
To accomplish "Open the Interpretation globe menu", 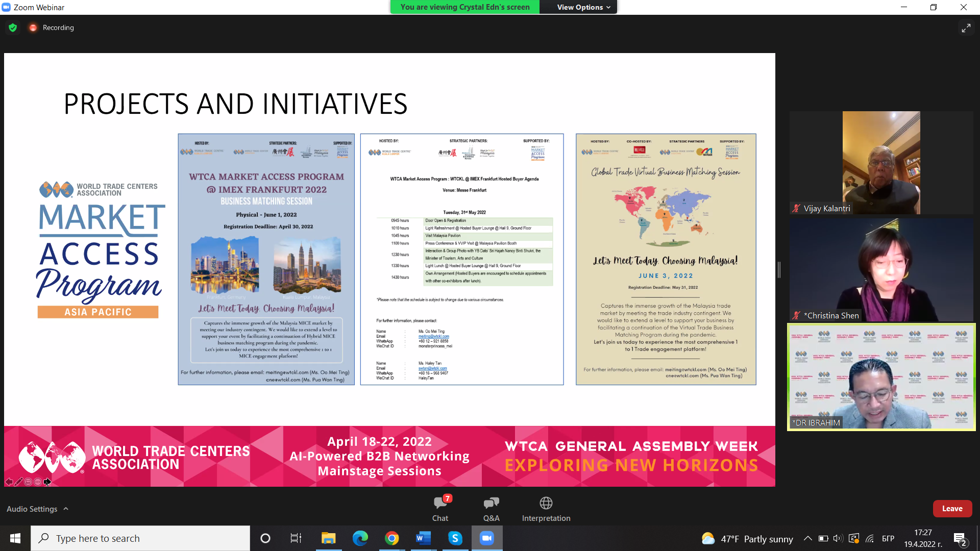I will pyautogui.click(x=546, y=509).
